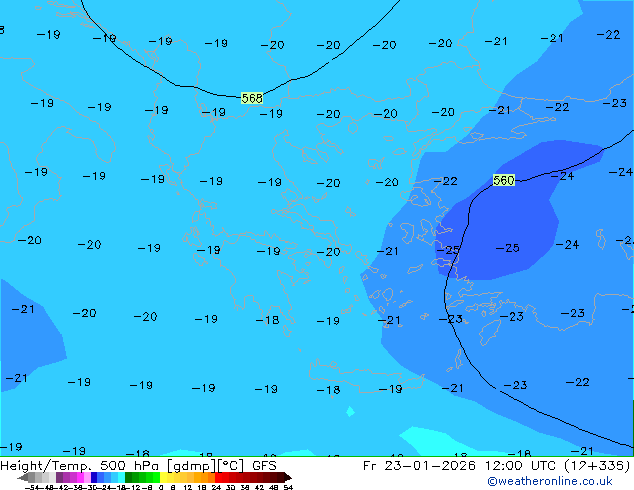This screenshot has height=490, width=634.
Task: Click the '12' value on the legend scale
Action: [188, 487]
